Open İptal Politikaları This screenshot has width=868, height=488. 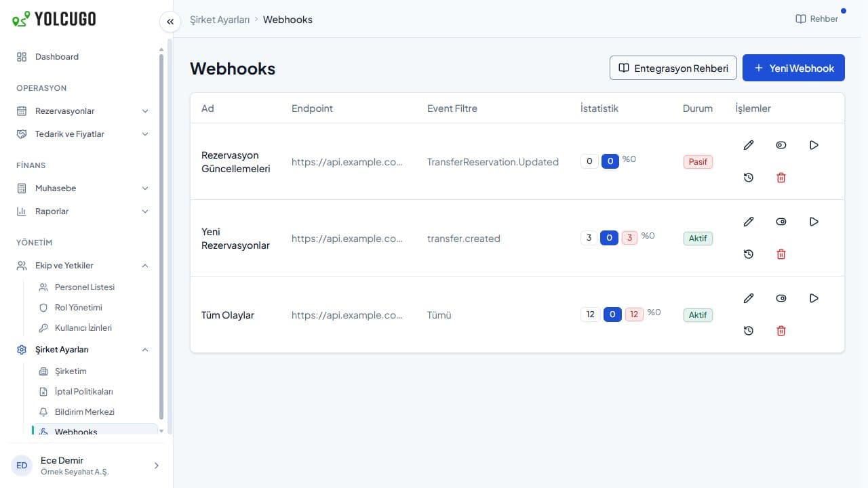(94, 392)
